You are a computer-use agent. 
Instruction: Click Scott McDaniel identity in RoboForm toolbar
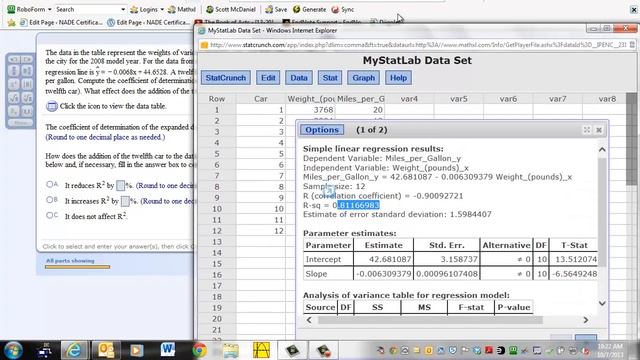coord(231,9)
